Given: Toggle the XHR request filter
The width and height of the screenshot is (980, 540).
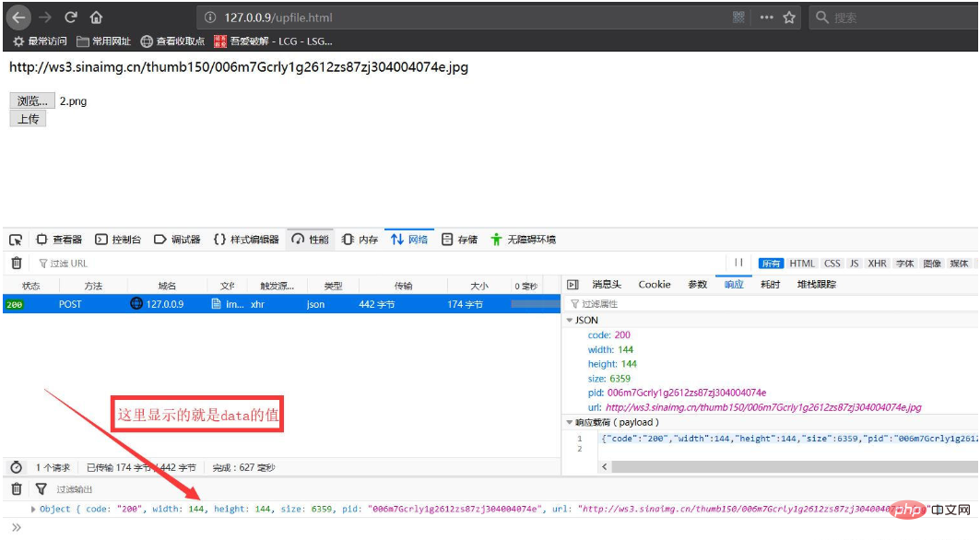Looking at the screenshot, I should [877, 264].
